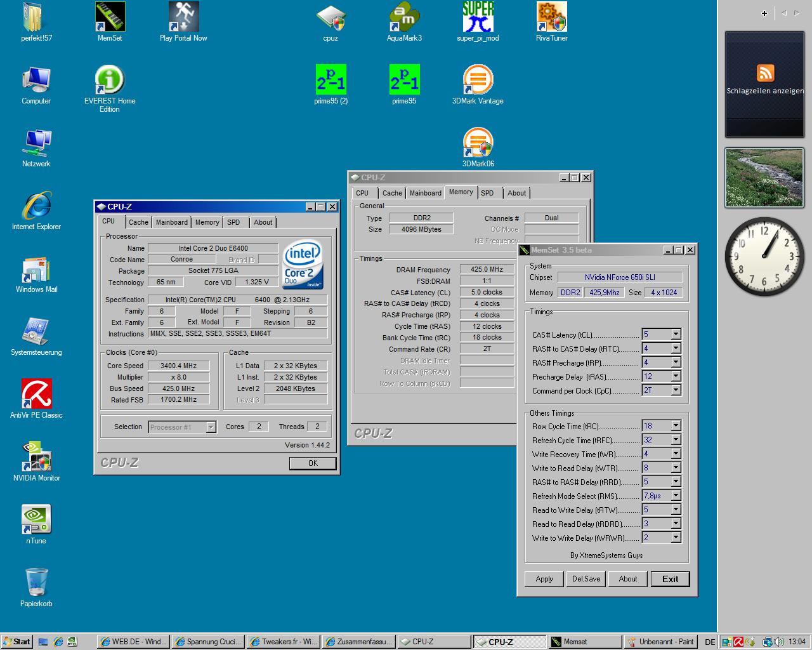The width and height of the screenshot is (812, 650).
Task: Expand the Refresh Mode Select (RMS) dropdown
Action: pos(676,496)
